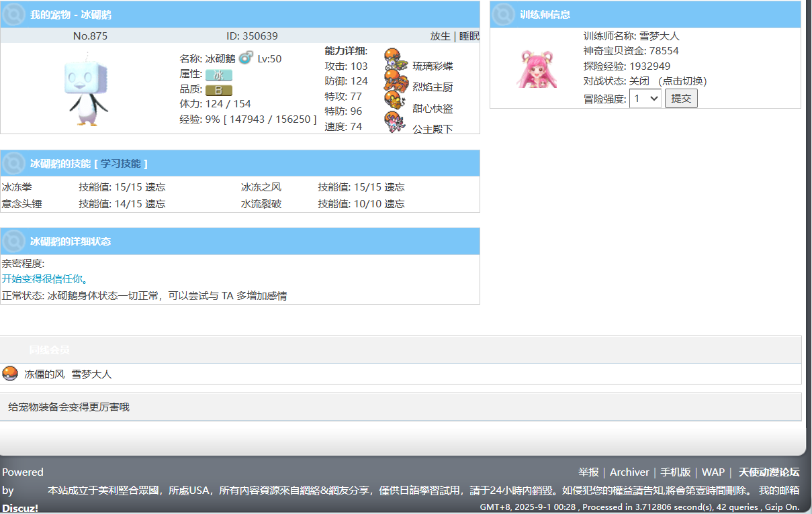Image resolution: width=812 pixels, height=514 pixels.
Task: Click the 正常状态 status description line
Action: click(x=144, y=296)
